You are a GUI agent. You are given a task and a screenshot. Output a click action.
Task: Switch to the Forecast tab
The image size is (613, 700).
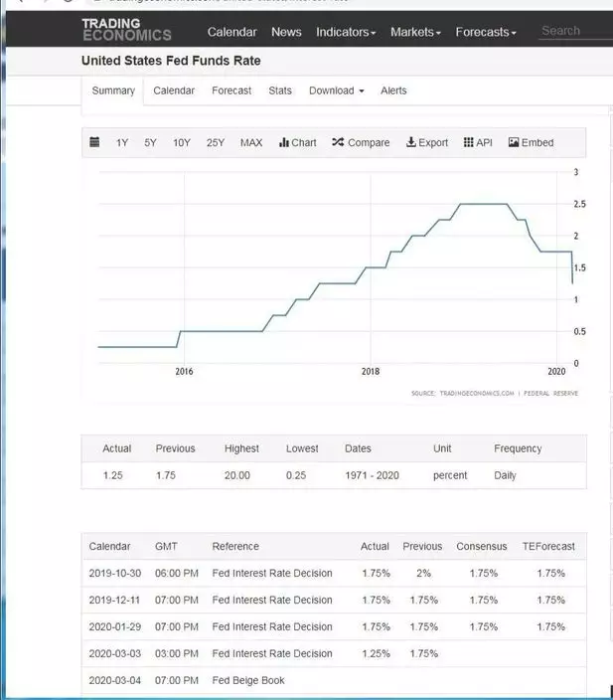point(231,90)
